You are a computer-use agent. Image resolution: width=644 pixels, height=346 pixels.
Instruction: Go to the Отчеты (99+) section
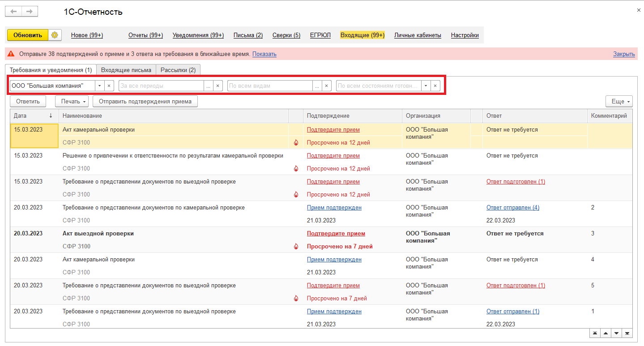pos(145,35)
